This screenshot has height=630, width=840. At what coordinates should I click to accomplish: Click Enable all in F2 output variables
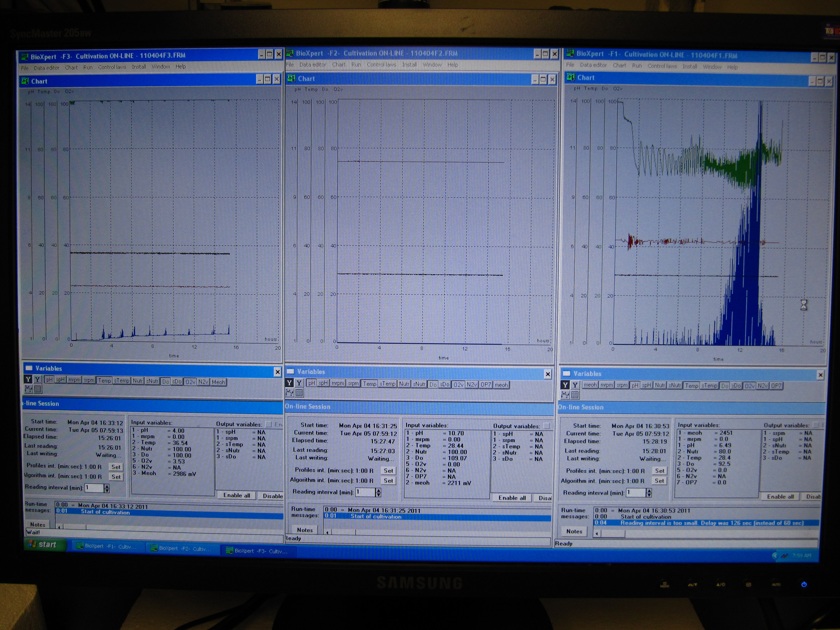tap(512, 497)
